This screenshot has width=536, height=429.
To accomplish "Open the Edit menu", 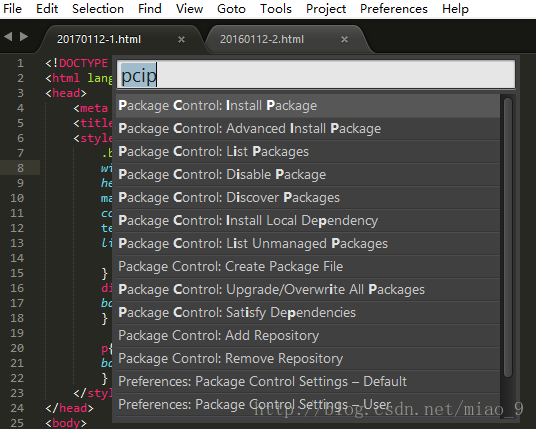I will 47,9.
